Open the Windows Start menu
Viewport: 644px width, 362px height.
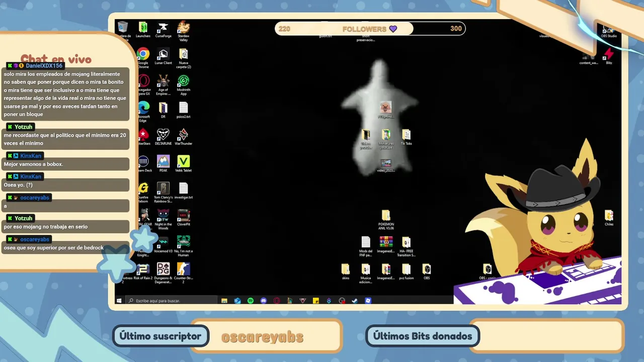tap(119, 301)
